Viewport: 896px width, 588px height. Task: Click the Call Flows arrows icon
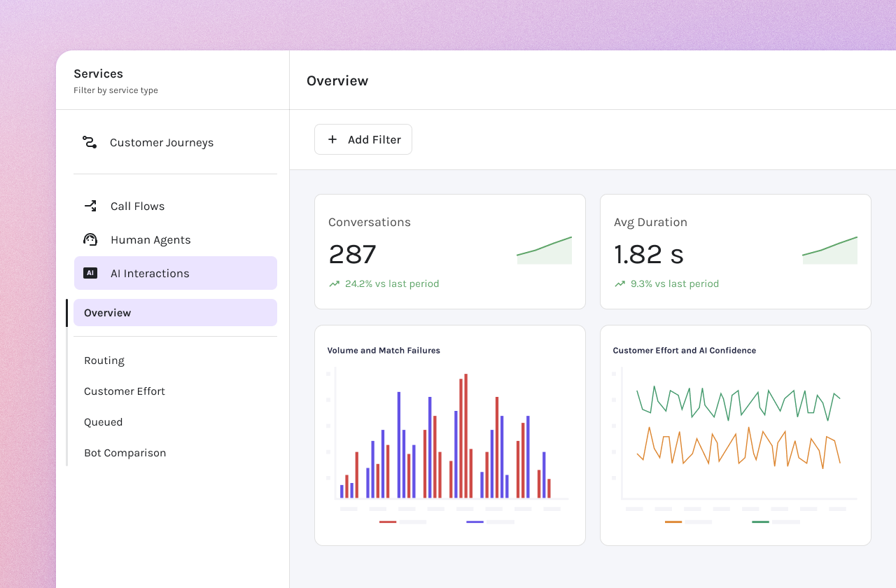90,206
